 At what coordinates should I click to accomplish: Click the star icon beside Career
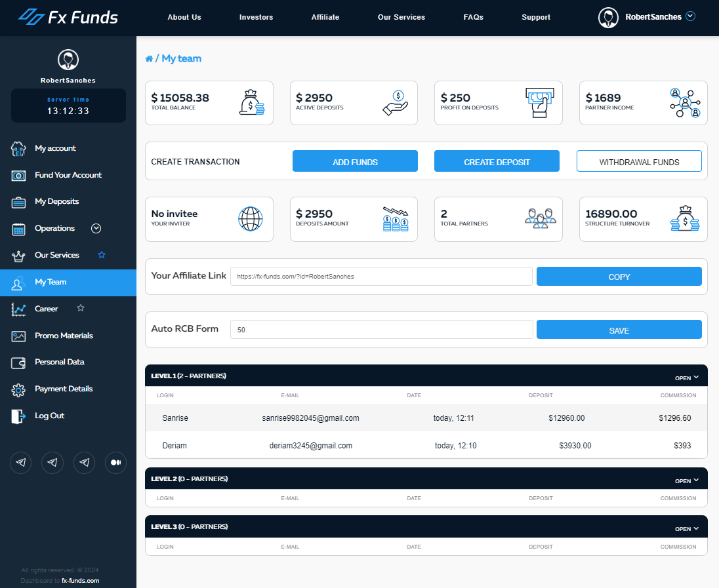pyautogui.click(x=81, y=308)
